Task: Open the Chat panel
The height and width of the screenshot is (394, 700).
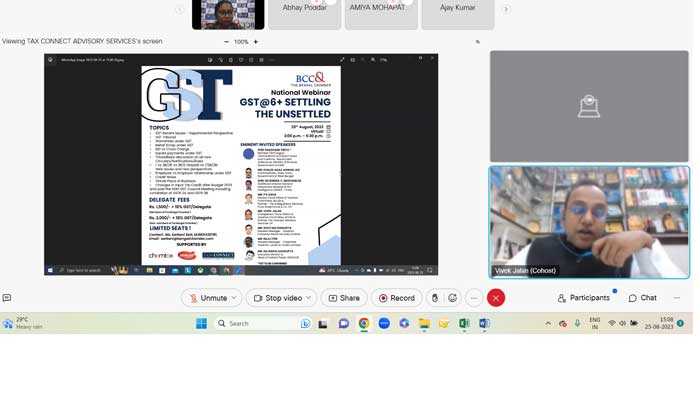Action: 642,298
